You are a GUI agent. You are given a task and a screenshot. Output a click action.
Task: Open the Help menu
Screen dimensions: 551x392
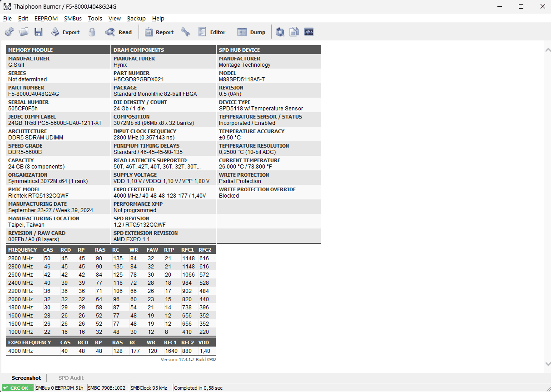(158, 19)
